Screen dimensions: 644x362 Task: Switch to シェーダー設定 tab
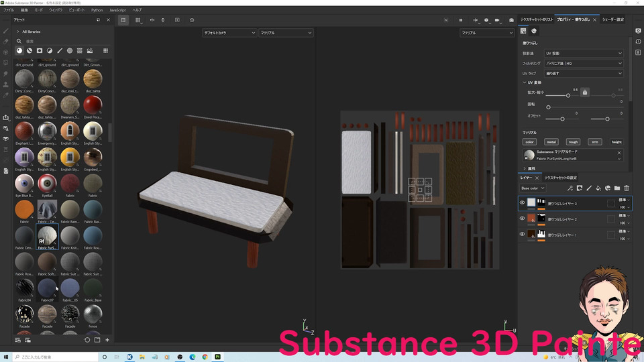[612, 19]
